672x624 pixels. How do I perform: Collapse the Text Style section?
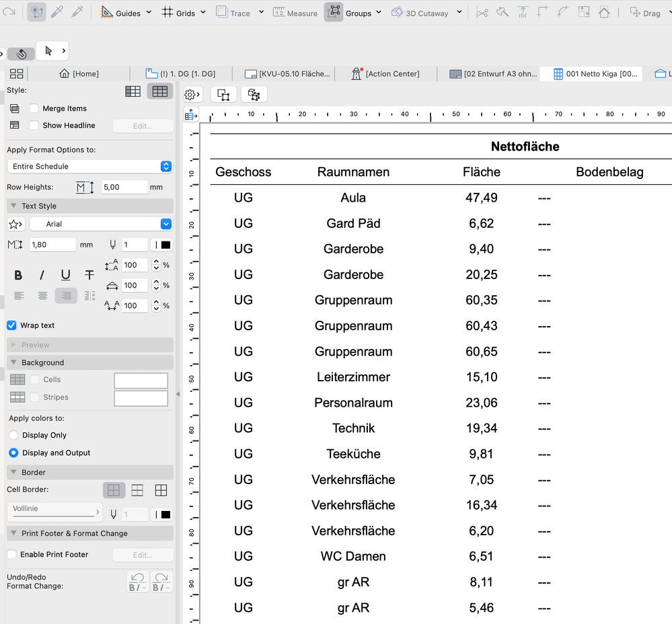click(x=90, y=206)
